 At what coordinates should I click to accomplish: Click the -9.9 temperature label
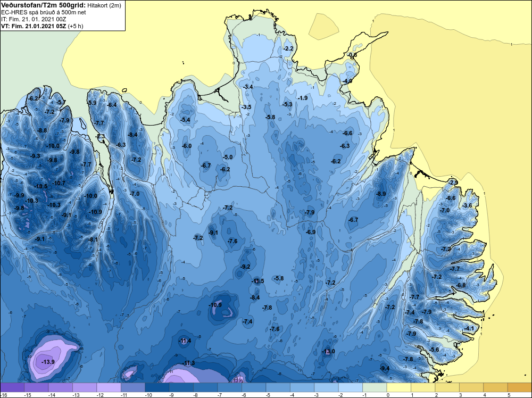point(19,195)
